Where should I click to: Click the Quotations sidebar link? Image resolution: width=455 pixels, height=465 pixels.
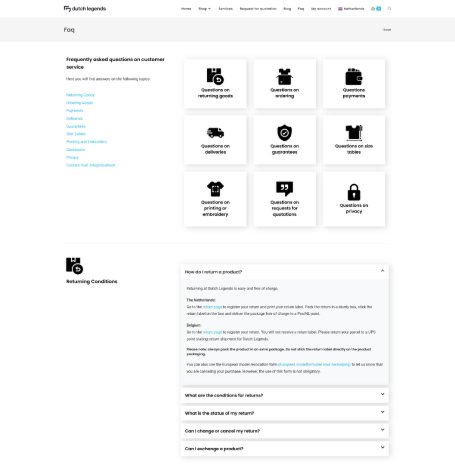pyautogui.click(x=75, y=150)
